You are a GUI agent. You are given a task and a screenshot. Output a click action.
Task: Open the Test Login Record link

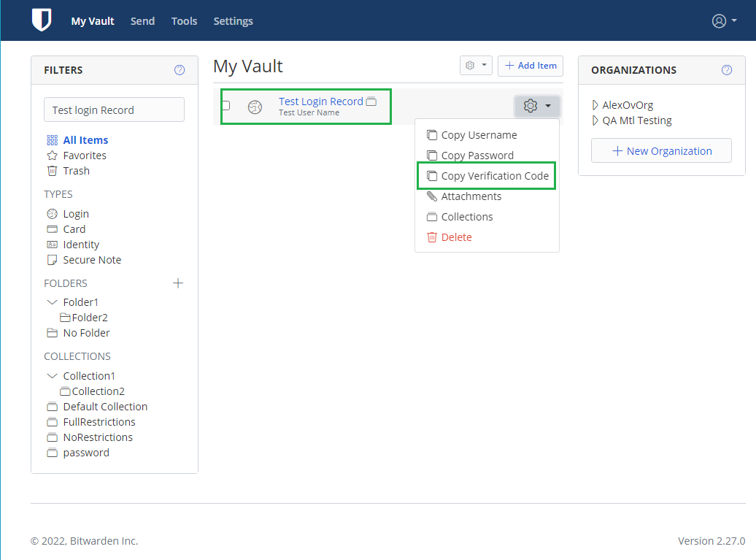(x=321, y=101)
